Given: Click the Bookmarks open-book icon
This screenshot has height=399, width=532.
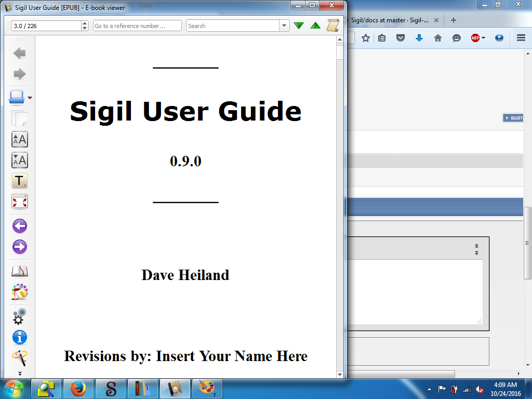Looking at the screenshot, I should coord(19,271).
